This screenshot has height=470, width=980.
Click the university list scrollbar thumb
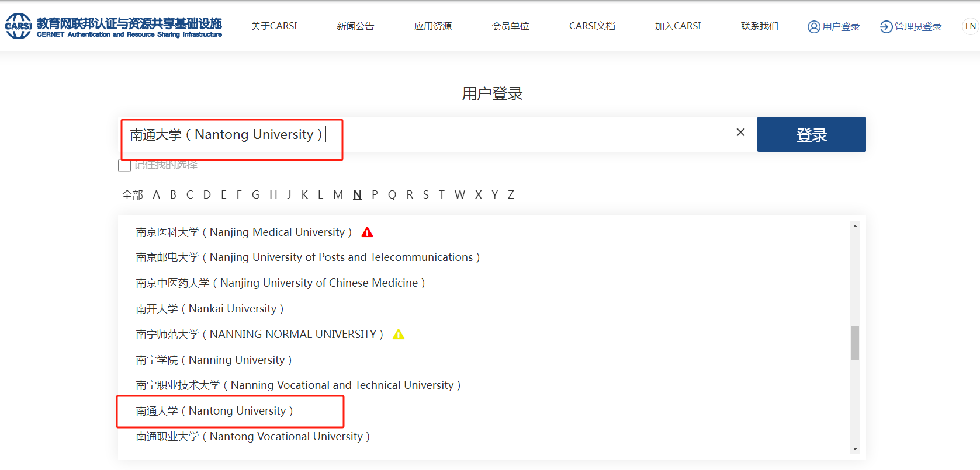pyautogui.click(x=855, y=343)
